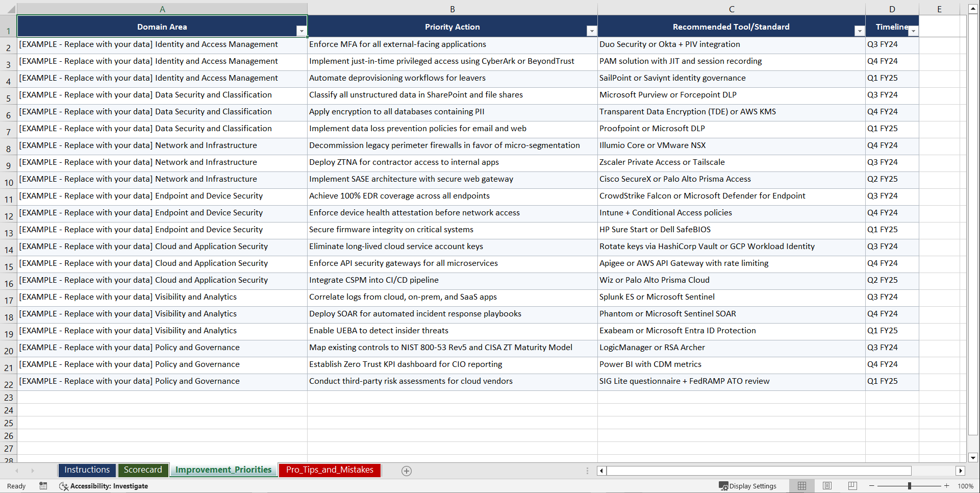Select the Page Break Preview icon
980x493 pixels.
coord(851,486)
